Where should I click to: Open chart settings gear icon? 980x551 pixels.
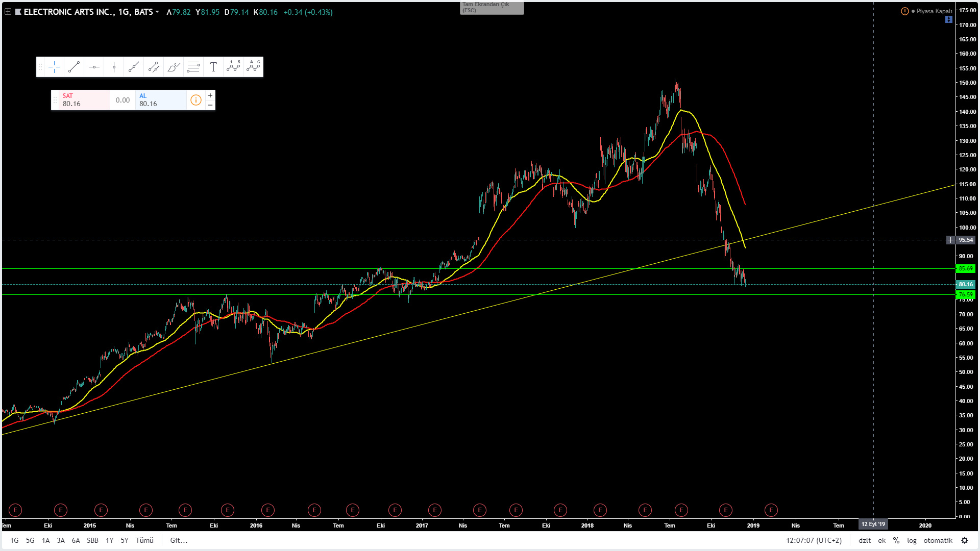pos(964,540)
